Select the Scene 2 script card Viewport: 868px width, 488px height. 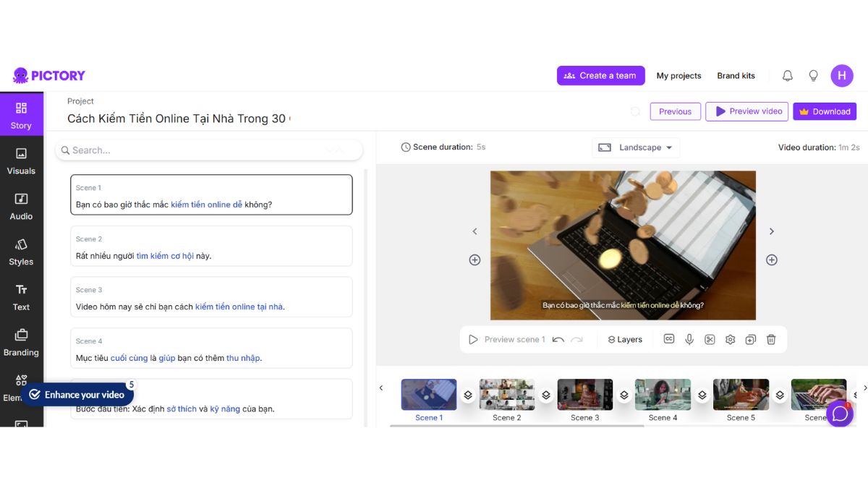click(211, 246)
